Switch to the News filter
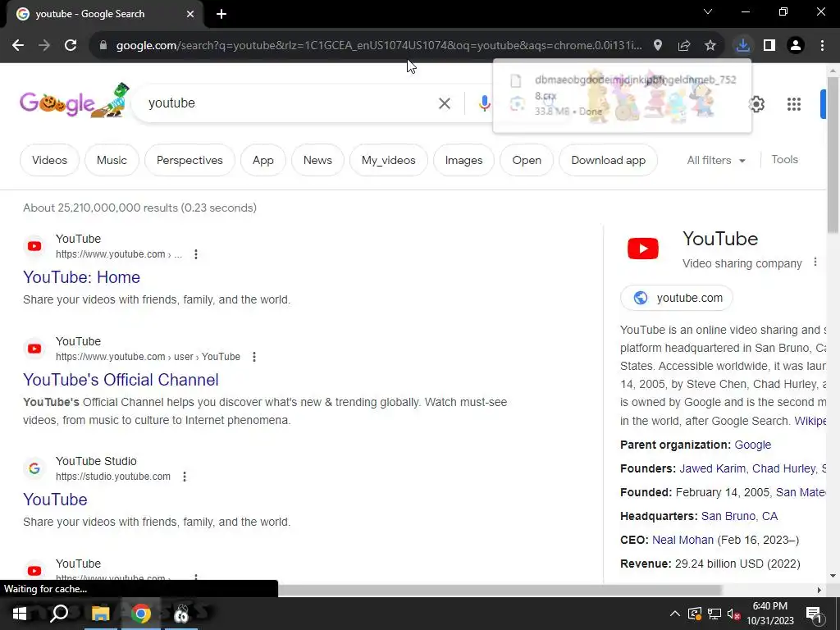Viewport: 840px width, 630px height. [317, 160]
